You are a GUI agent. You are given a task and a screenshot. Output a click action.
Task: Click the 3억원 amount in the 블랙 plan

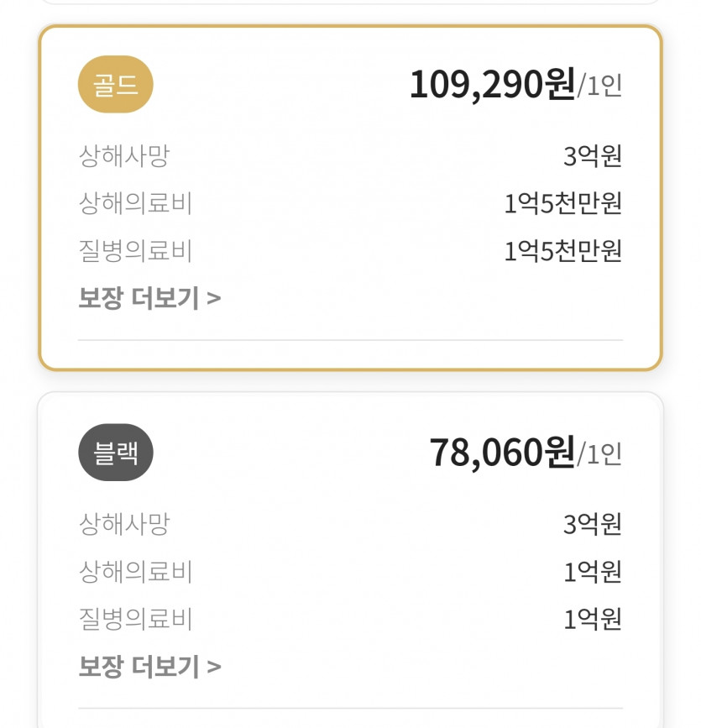[593, 524]
